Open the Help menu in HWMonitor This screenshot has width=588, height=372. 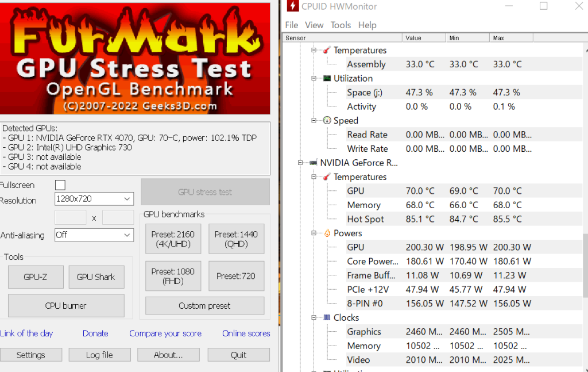tap(367, 25)
